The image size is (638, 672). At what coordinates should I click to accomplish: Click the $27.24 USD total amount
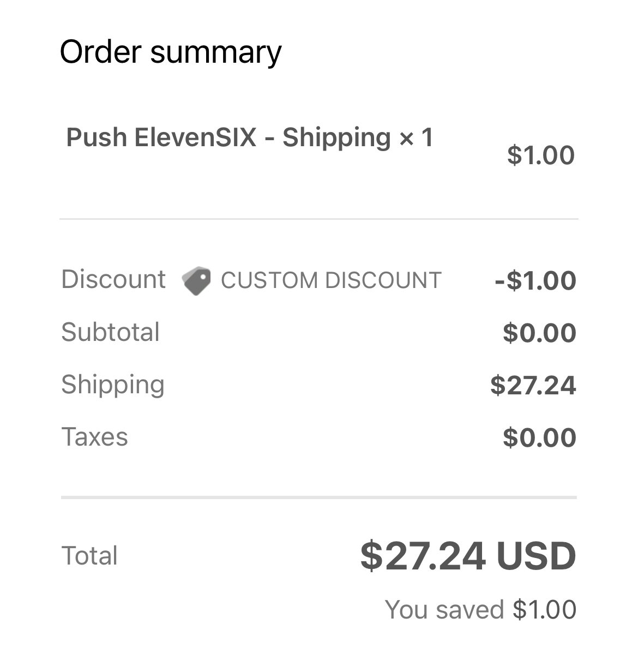point(468,556)
